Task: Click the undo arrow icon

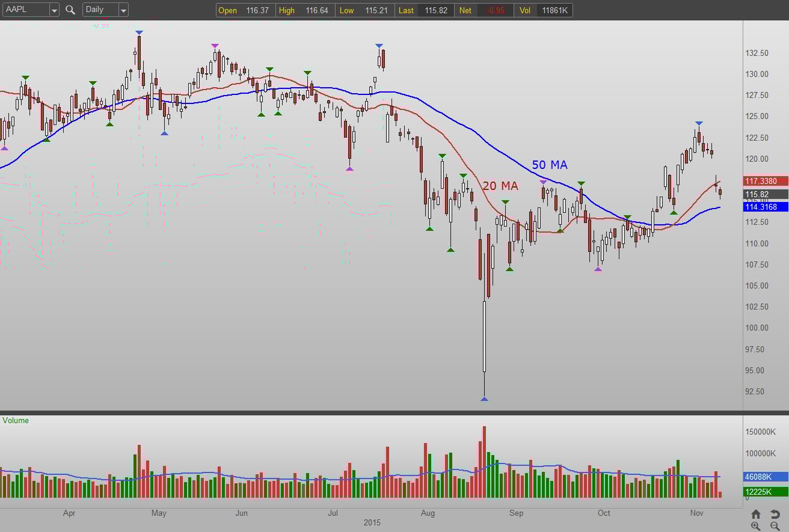Action: click(x=775, y=514)
